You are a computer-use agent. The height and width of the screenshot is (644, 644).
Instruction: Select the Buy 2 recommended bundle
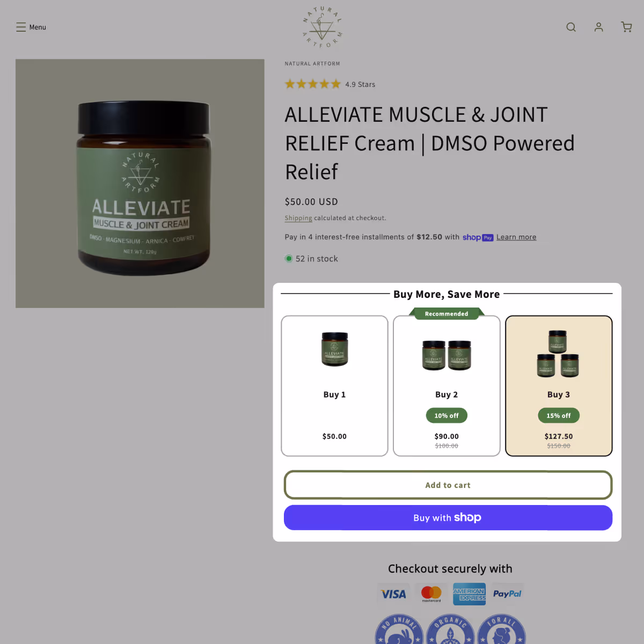[447, 386]
